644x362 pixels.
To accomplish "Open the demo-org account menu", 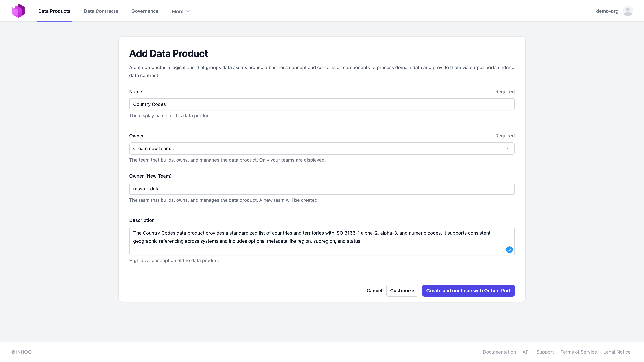I will (x=607, y=11).
